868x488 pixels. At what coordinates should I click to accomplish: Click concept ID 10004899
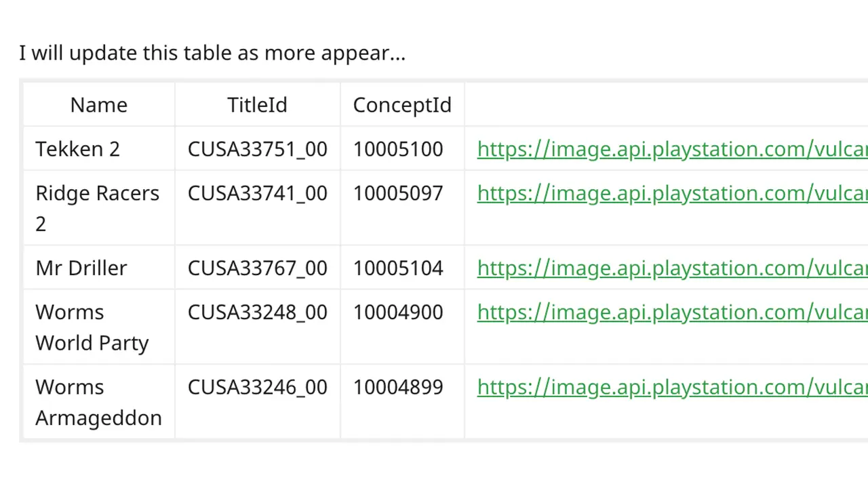tap(398, 387)
